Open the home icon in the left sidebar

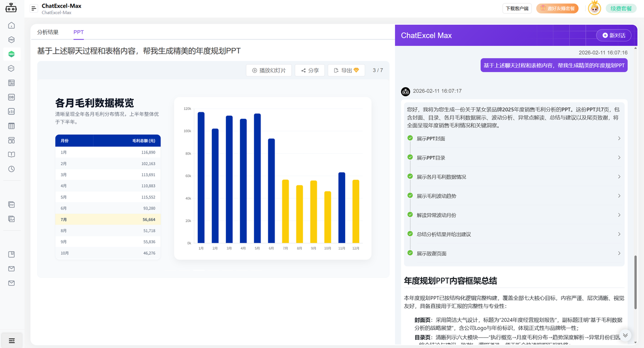tap(11, 25)
